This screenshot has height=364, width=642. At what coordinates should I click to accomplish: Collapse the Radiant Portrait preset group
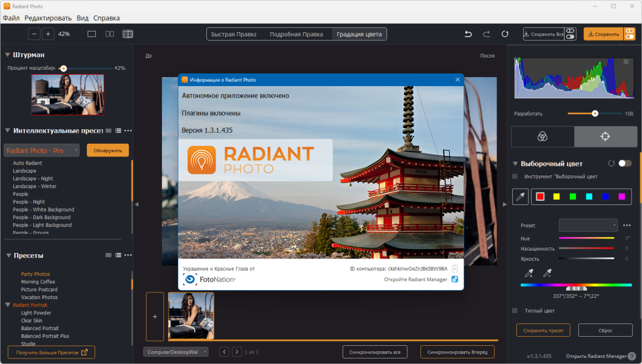[x=7, y=305]
